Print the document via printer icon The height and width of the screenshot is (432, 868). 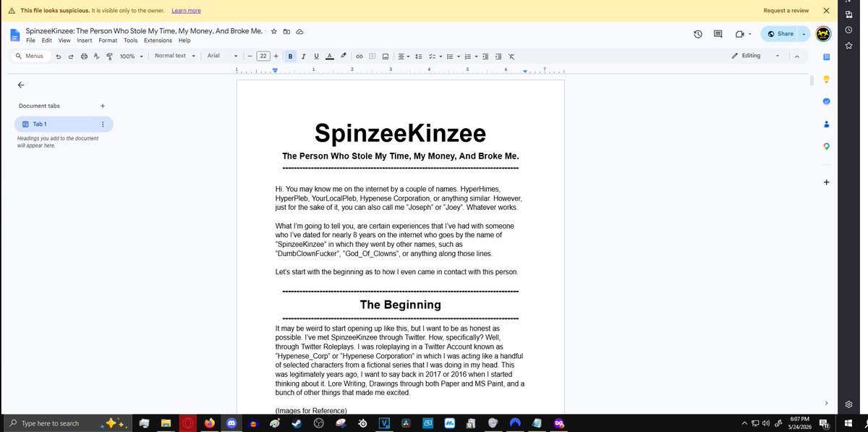tap(84, 56)
